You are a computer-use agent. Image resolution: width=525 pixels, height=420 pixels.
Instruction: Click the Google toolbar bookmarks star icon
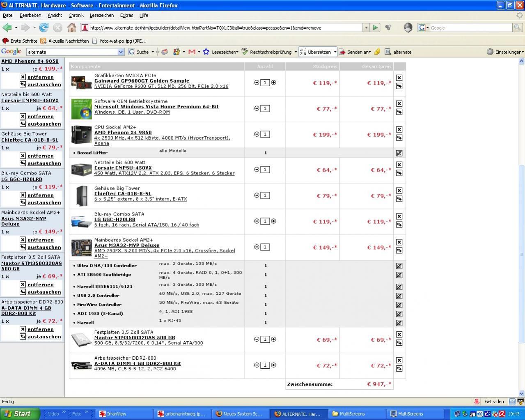206,52
